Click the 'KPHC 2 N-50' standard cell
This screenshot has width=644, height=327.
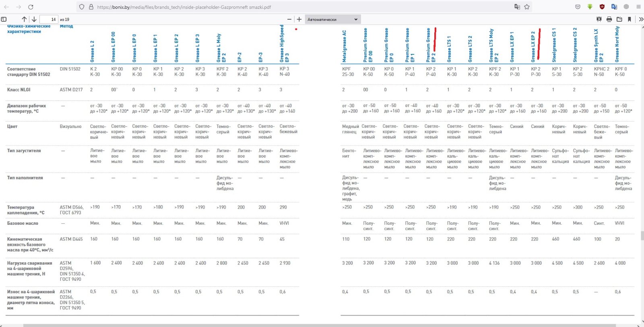602,72
